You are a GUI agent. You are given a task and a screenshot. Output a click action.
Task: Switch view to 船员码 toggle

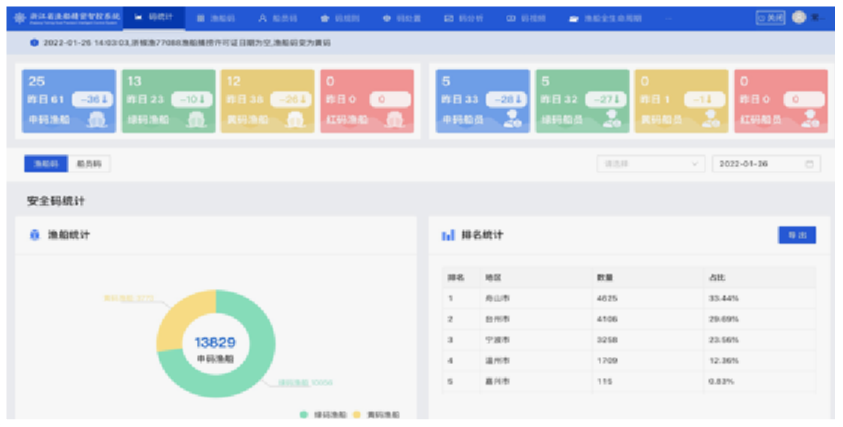[x=90, y=163]
